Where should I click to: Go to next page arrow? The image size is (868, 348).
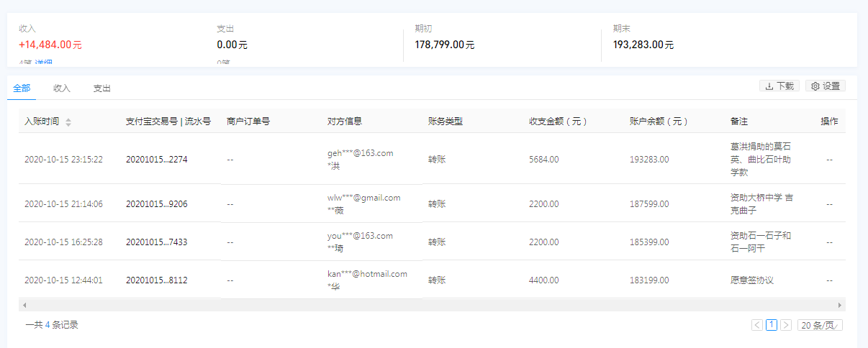click(786, 325)
